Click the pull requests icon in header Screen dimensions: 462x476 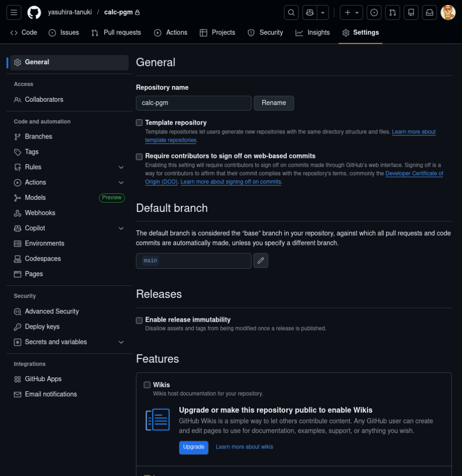[x=392, y=13]
